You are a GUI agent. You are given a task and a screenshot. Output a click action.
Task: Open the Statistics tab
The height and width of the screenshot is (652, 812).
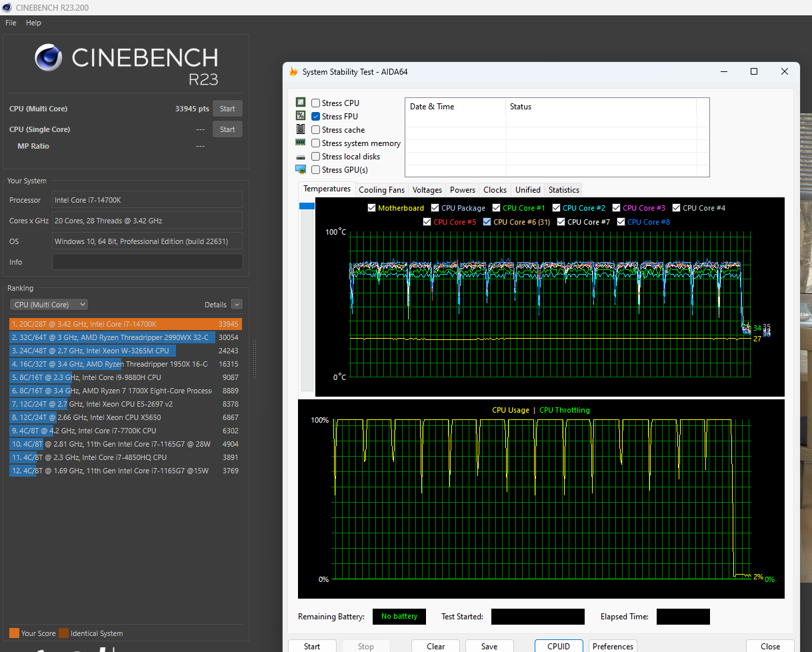point(564,190)
